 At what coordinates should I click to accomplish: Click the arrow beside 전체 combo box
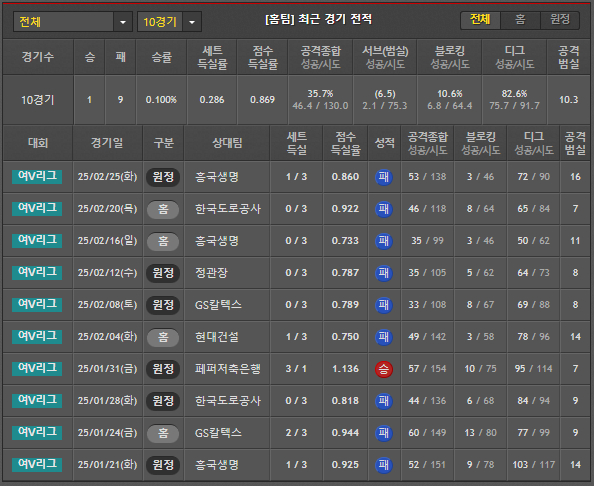tap(123, 22)
